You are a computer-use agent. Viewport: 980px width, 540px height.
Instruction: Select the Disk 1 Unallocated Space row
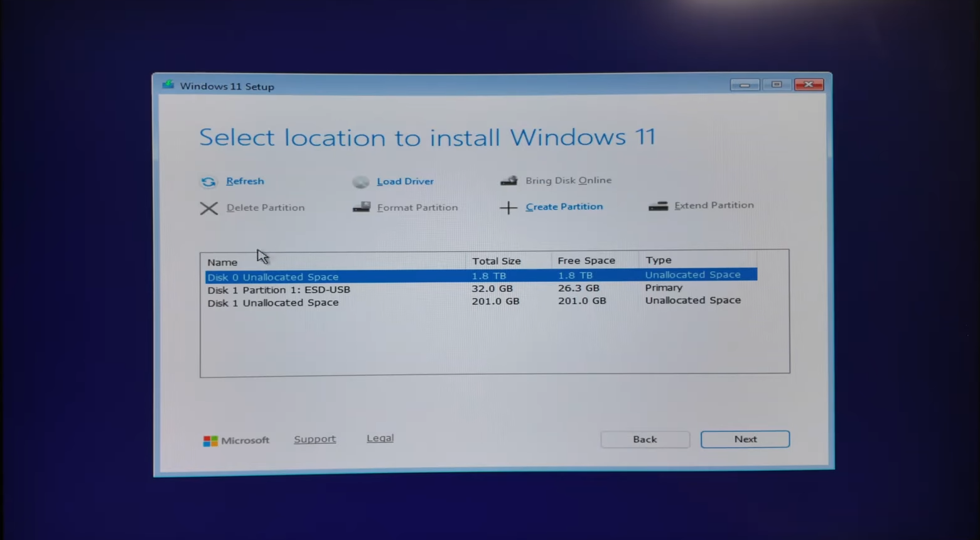(481, 302)
